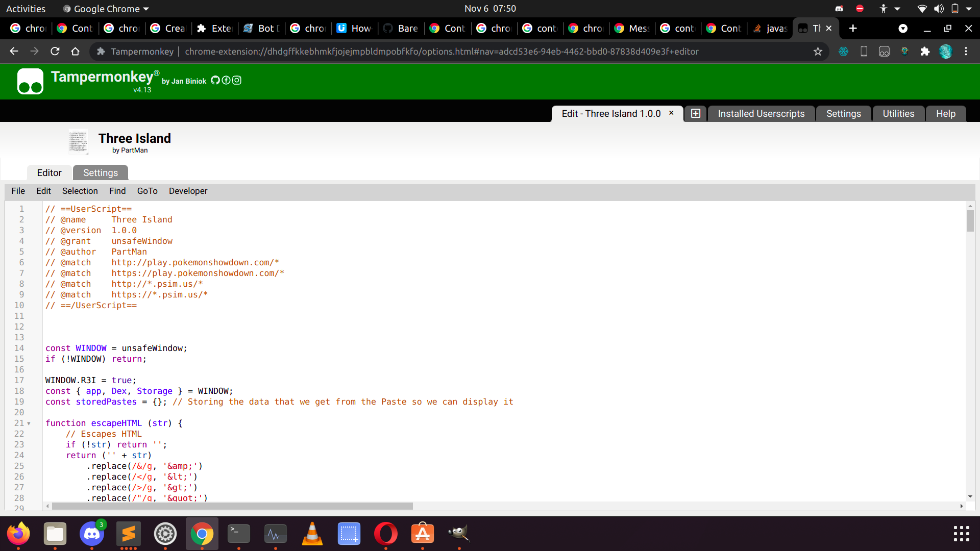Go back to previous page
980x551 pixels.
pos(14,52)
